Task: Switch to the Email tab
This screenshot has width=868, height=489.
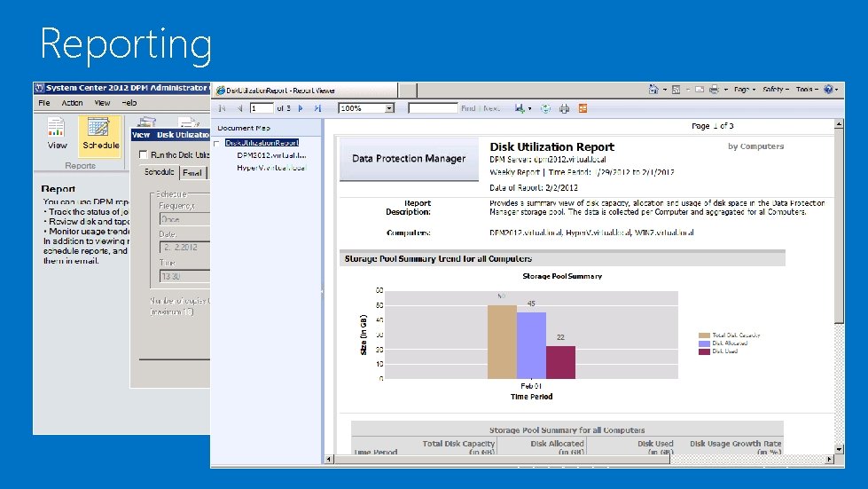Action: pyautogui.click(x=192, y=173)
